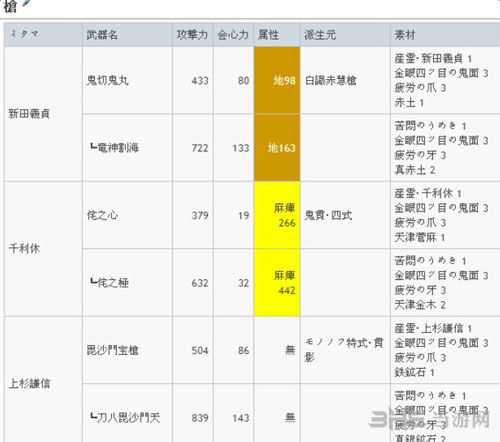The width and height of the screenshot is (500, 442).
Task: Select the 千利休 mitama cell
Action: pyautogui.click(x=43, y=249)
